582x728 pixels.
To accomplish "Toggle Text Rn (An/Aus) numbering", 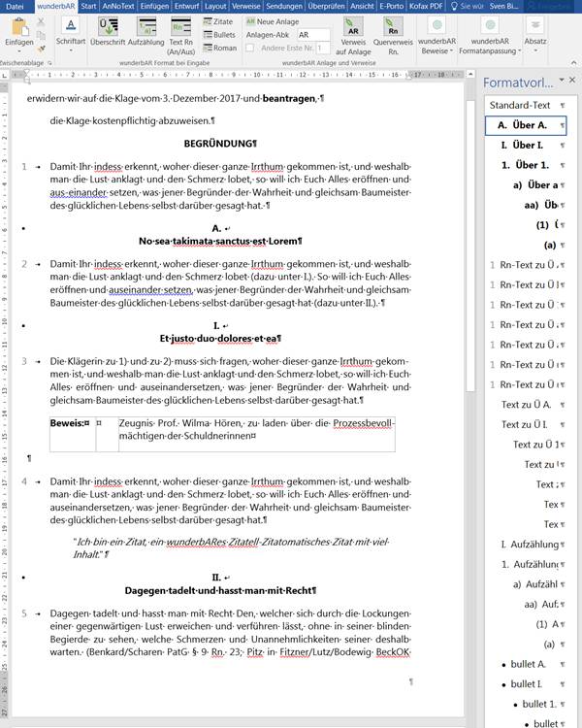I will tap(181, 33).
